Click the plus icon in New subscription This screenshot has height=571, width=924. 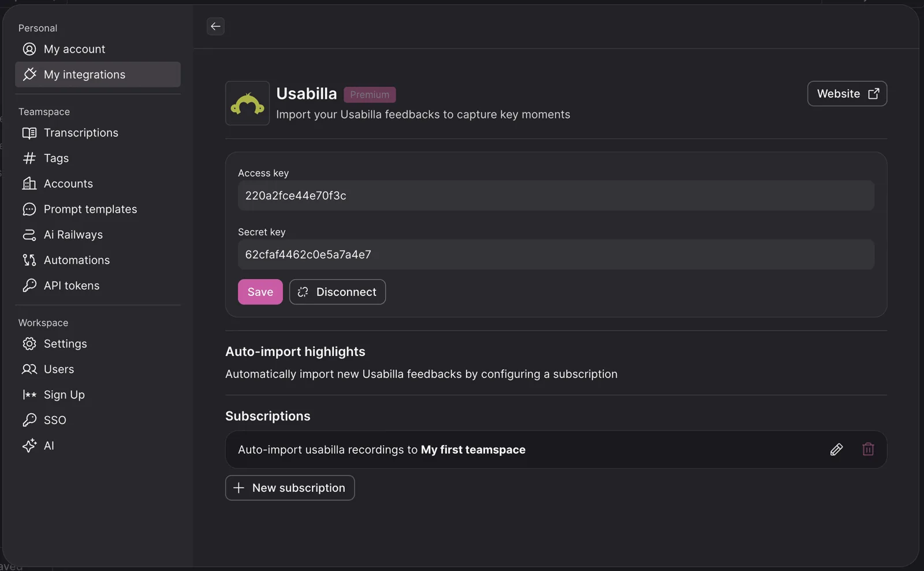click(239, 488)
